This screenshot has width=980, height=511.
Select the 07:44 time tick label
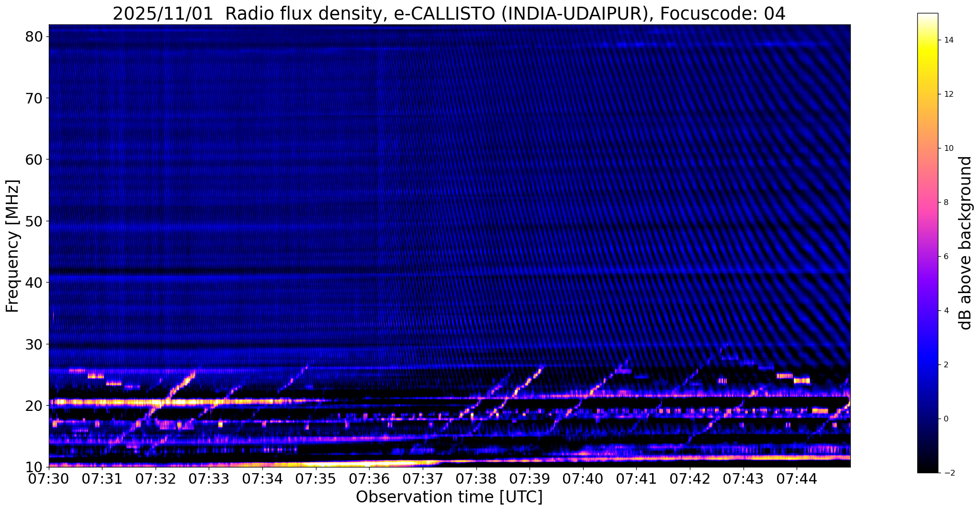(797, 478)
